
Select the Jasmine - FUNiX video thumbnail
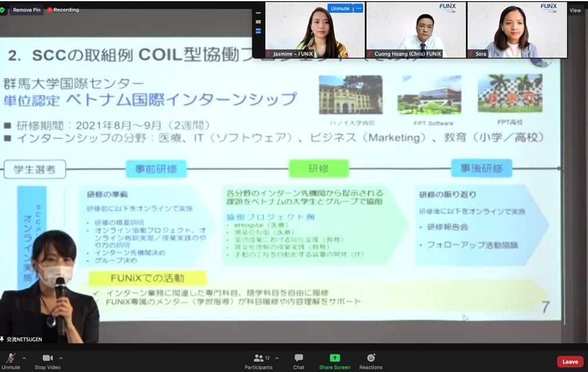pos(315,30)
